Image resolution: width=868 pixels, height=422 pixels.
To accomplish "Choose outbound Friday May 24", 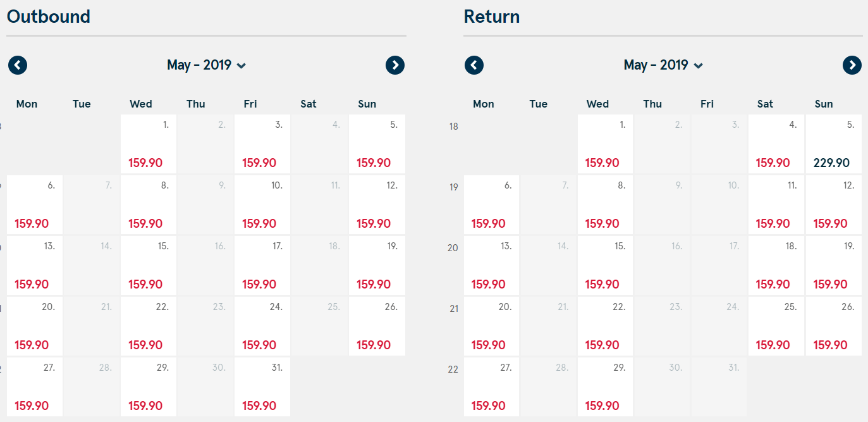I will (x=262, y=326).
